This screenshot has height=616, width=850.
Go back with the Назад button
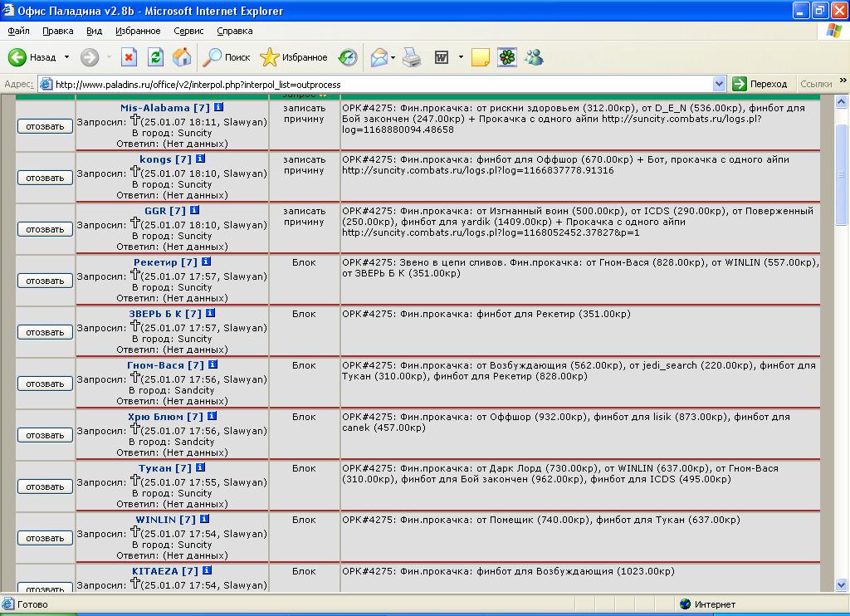click(32, 57)
